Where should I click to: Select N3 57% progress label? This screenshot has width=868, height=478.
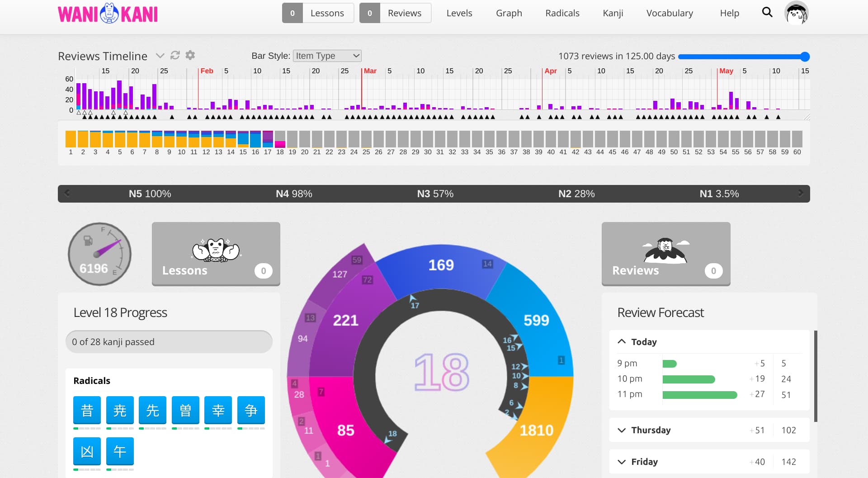click(x=435, y=194)
